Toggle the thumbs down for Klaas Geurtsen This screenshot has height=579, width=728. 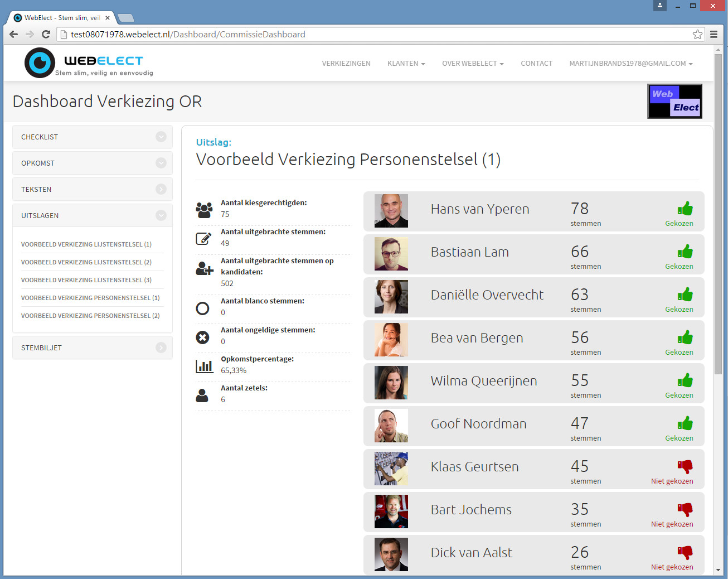685,466
